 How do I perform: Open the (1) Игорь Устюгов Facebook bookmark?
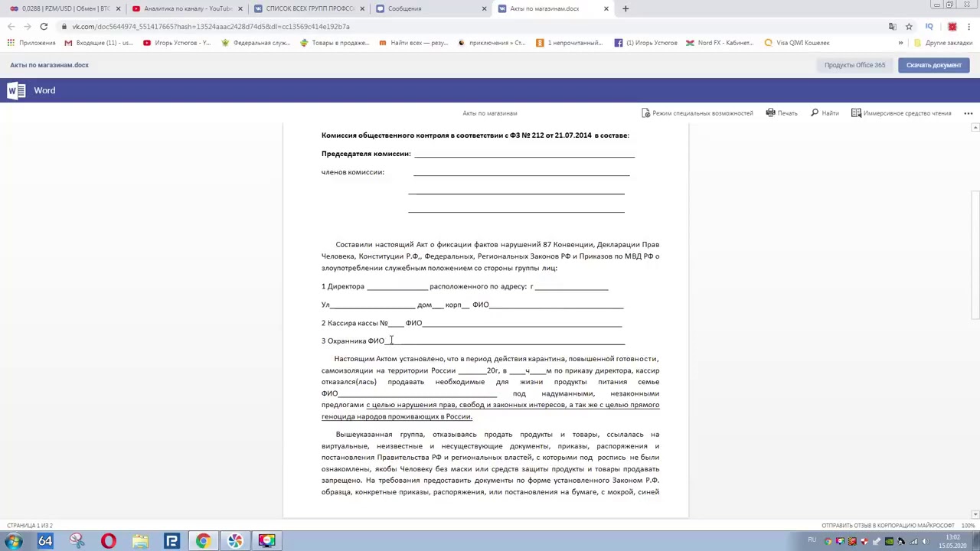pos(646,43)
